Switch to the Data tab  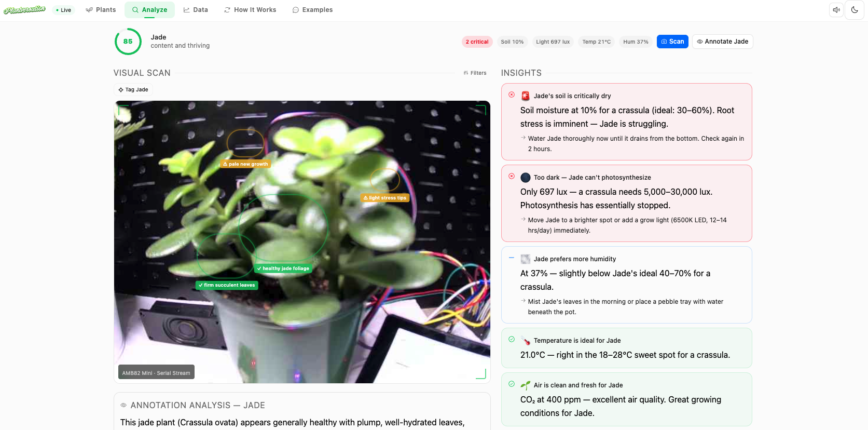(196, 10)
